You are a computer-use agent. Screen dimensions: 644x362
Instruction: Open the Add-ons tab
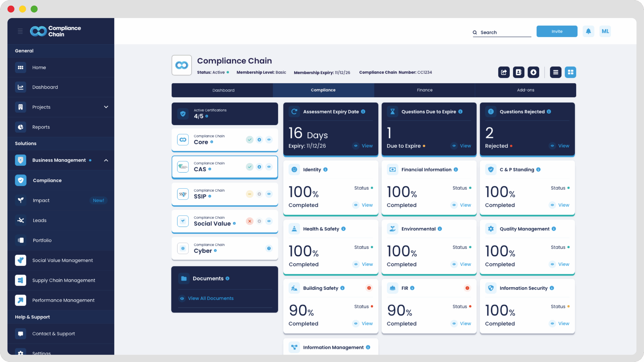[x=526, y=90]
